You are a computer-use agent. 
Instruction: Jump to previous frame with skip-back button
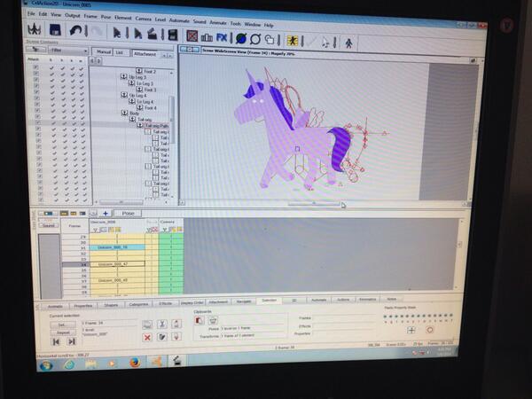[56, 341]
